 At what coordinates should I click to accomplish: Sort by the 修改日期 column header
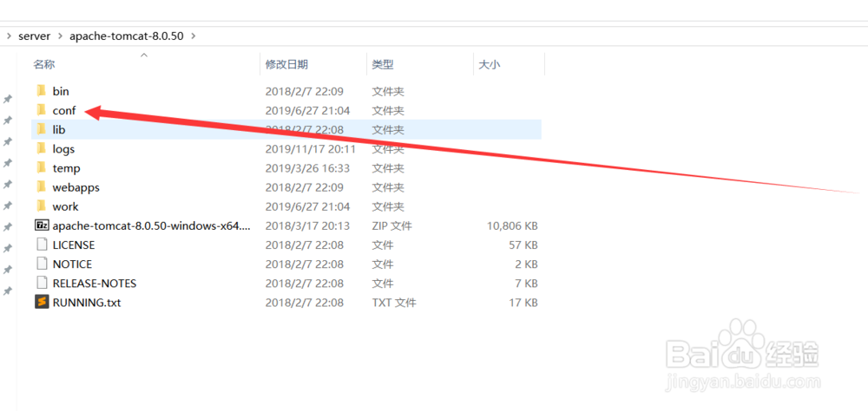click(x=286, y=65)
